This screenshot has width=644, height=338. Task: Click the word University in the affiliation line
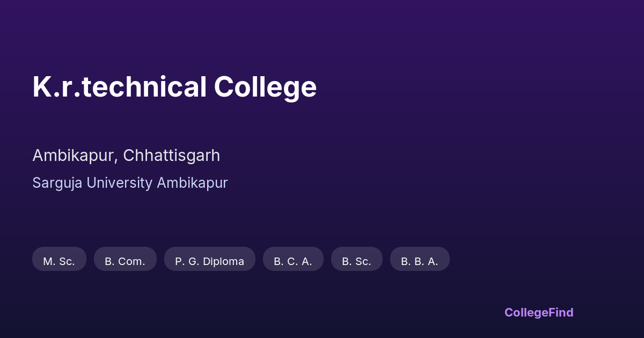click(119, 183)
